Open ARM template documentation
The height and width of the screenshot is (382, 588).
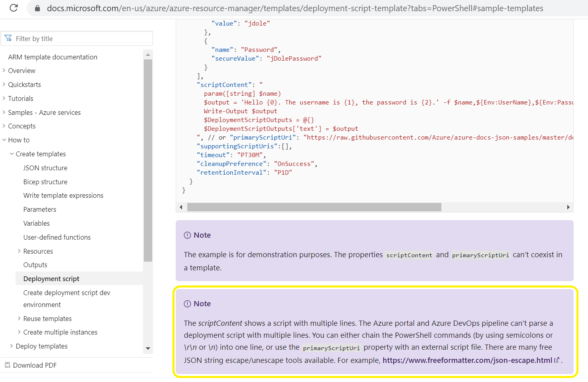(x=53, y=57)
